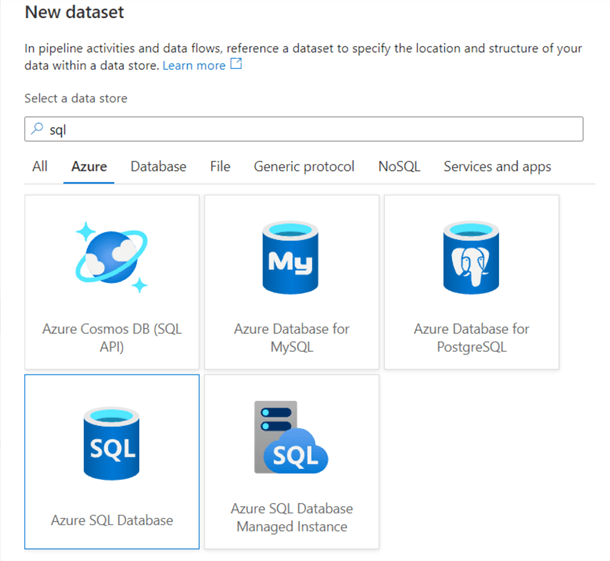Open the Generic protocol tab
Viewport: 610px width, 561px height.
click(x=304, y=167)
